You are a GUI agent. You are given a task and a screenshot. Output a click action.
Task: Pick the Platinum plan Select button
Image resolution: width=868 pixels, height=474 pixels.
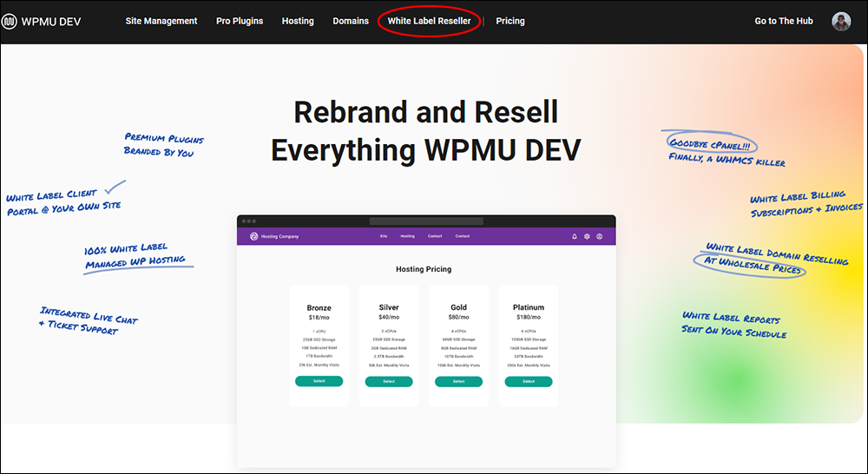[x=529, y=381]
